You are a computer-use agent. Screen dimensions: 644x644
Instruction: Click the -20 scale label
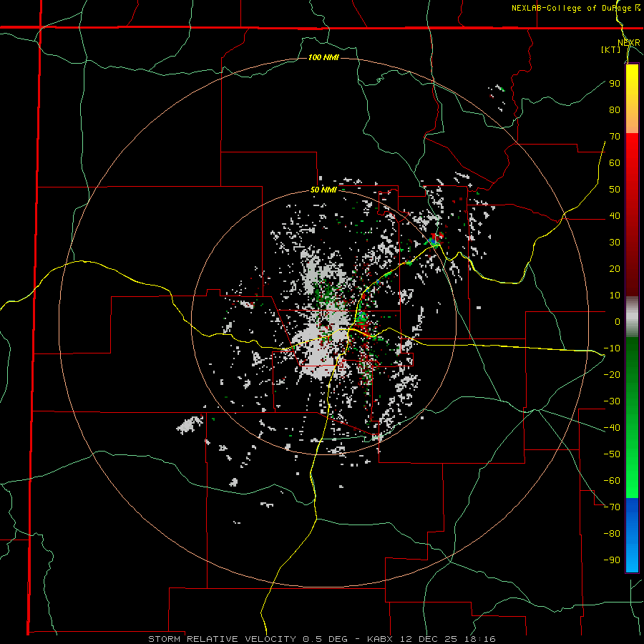coord(612,374)
